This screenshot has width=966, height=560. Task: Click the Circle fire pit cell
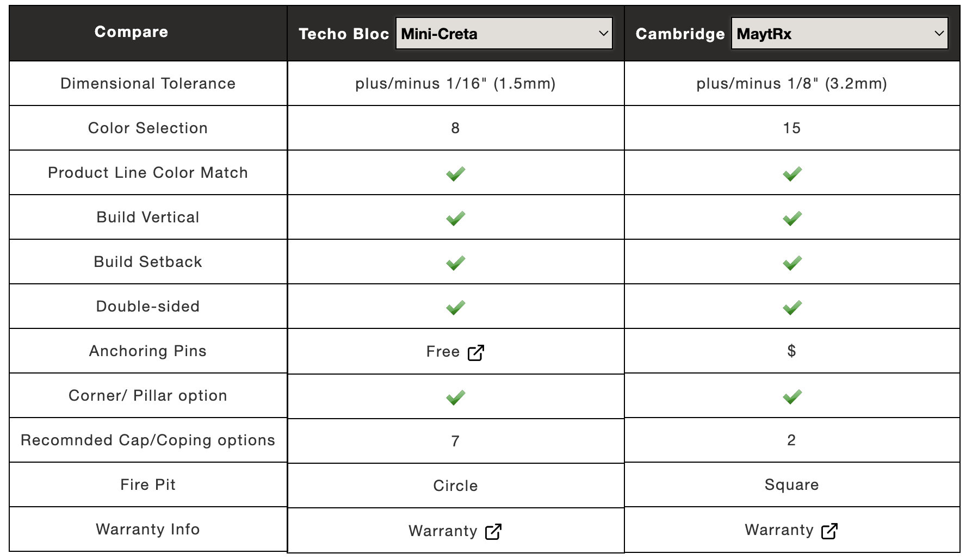(x=456, y=486)
